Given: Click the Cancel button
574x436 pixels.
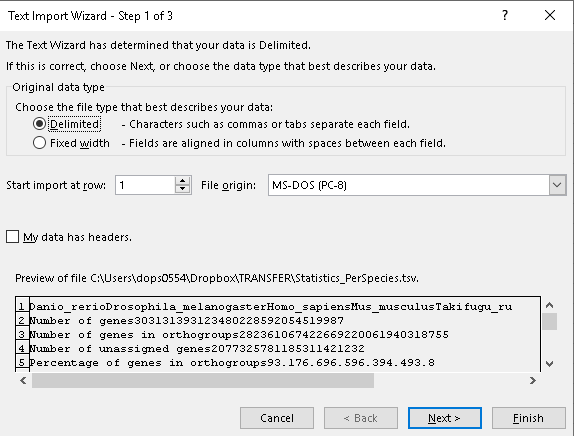Looking at the screenshot, I should 277,418.
